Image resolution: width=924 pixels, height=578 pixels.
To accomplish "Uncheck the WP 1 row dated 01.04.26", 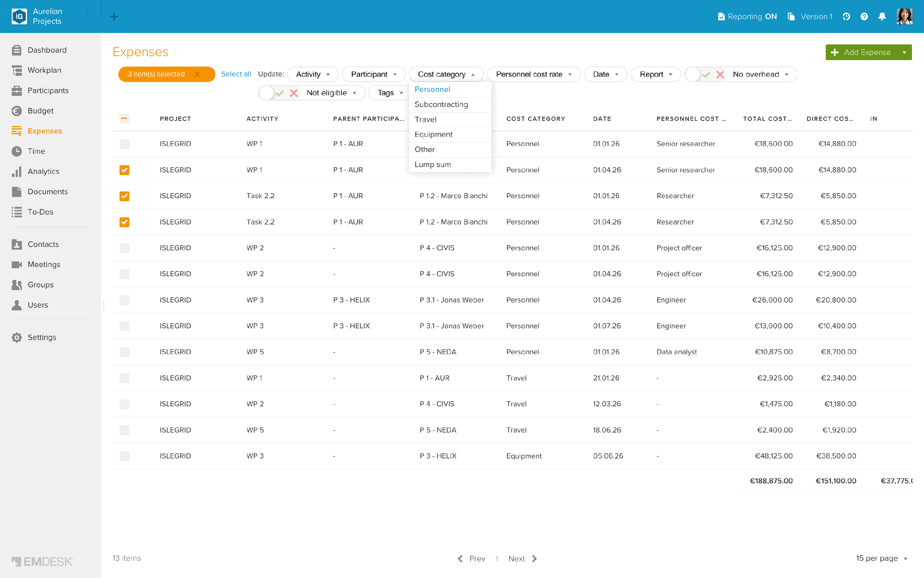I will 124,170.
